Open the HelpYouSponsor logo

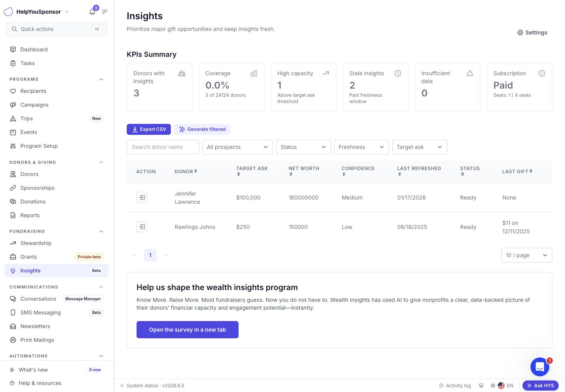8,12
